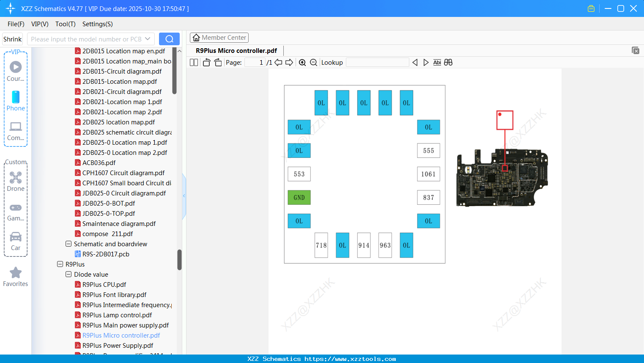Viewport: 644px width, 363px height.
Task: Go to previous page arrow
Action: tap(278, 63)
